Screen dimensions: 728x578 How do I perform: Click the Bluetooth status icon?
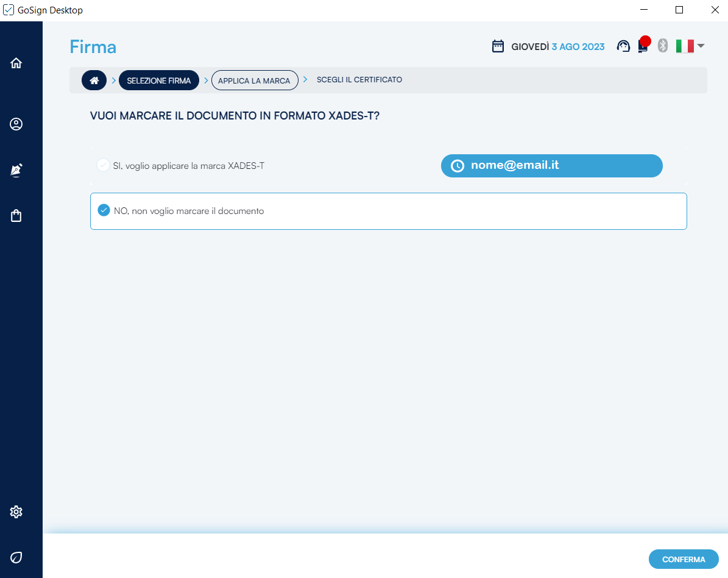pyautogui.click(x=663, y=46)
